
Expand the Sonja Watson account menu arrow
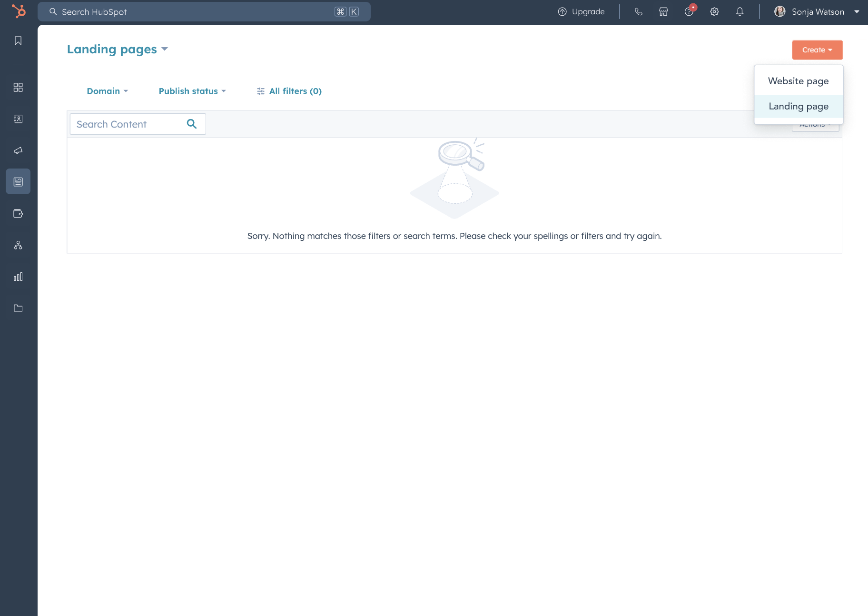[857, 12]
